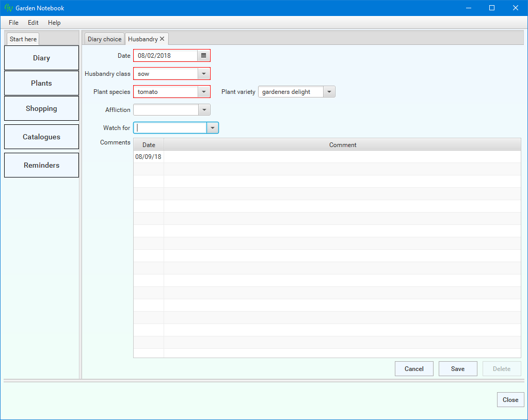Viewport: 528px width, 420px height.
Task: Open the Affliction dropdown list
Action: coord(204,110)
